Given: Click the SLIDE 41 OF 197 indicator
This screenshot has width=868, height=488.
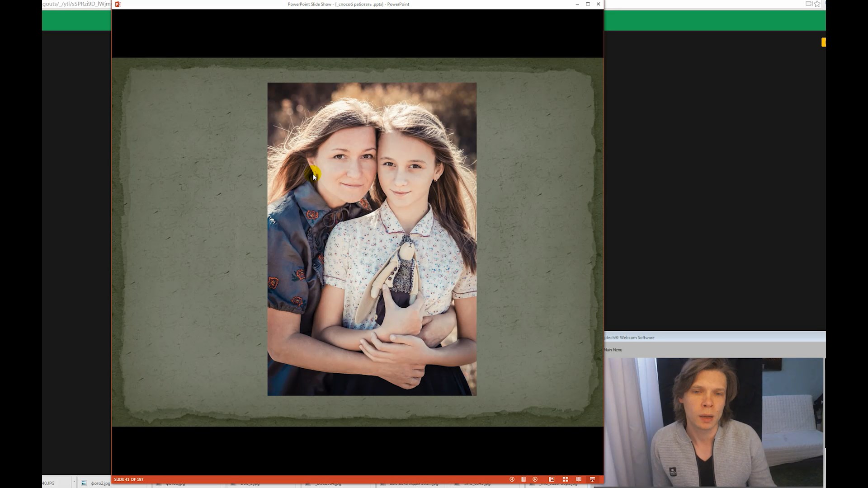Looking at the screenshot, I should [129, 479].
